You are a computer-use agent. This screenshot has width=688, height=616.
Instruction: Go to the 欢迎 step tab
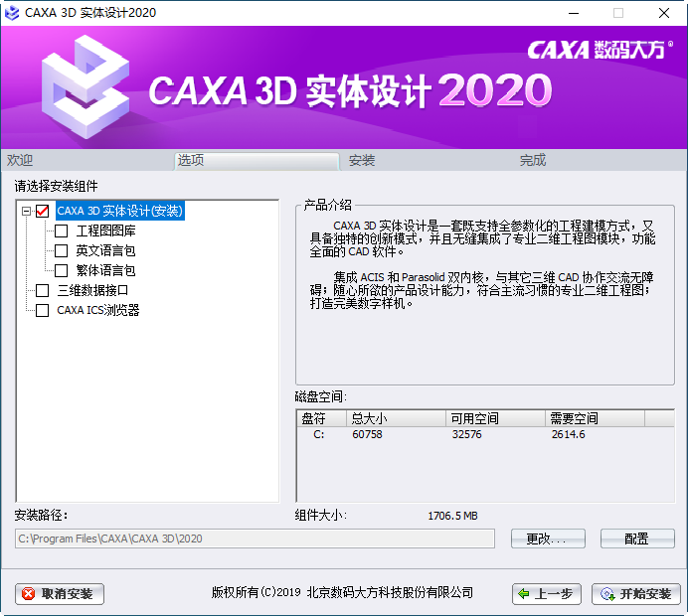[x=20, y=161]
